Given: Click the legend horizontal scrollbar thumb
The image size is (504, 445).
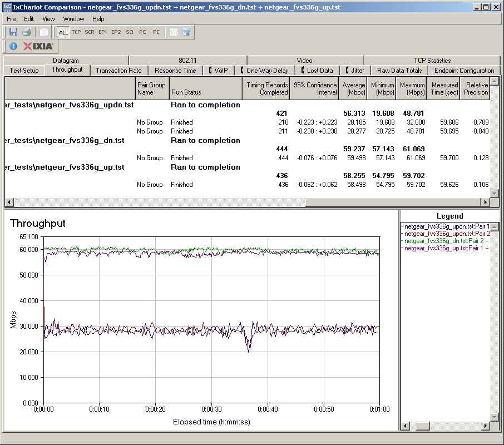Looking at the screenshot, I should tap(423, 426).
